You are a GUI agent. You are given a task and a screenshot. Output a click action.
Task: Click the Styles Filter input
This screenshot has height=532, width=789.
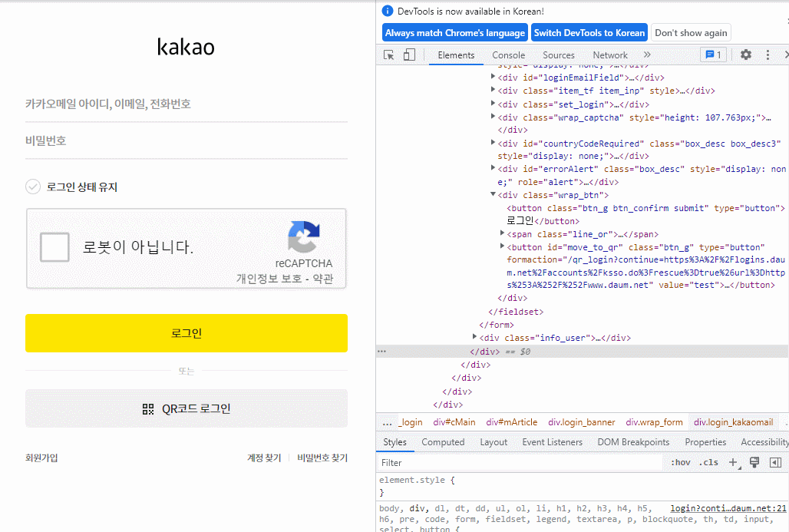(520, 463)
